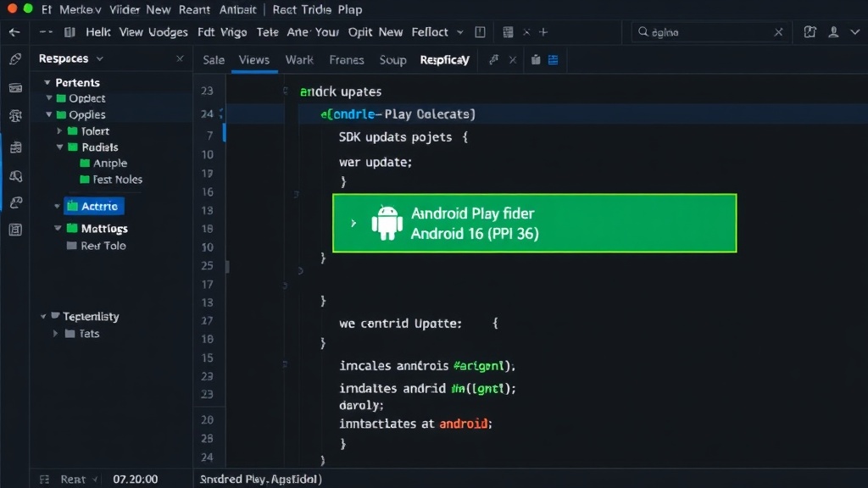Viewport: 868px width, 488px height.
Task: Click the fold marker on line 23
Action: [285, 91]
